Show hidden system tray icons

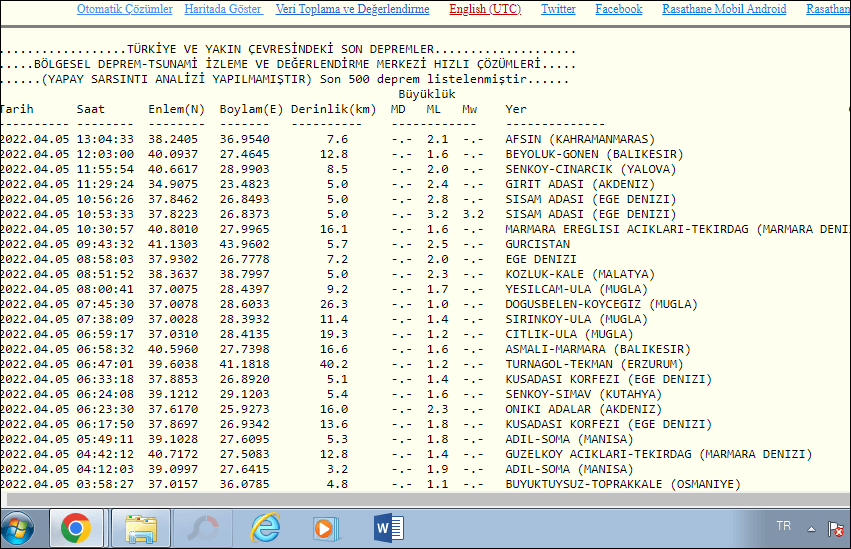point(810,527)
